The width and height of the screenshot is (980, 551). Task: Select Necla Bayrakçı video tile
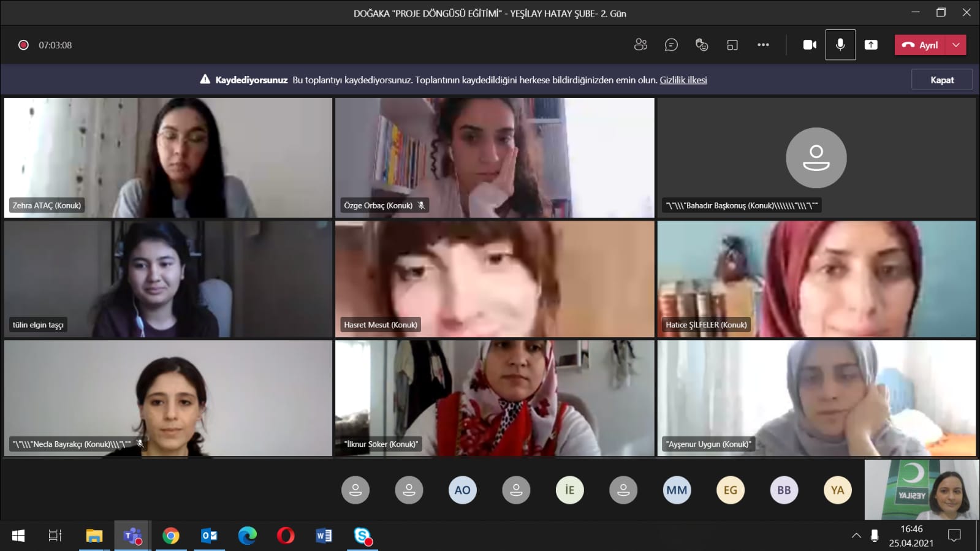click(168, 398)
